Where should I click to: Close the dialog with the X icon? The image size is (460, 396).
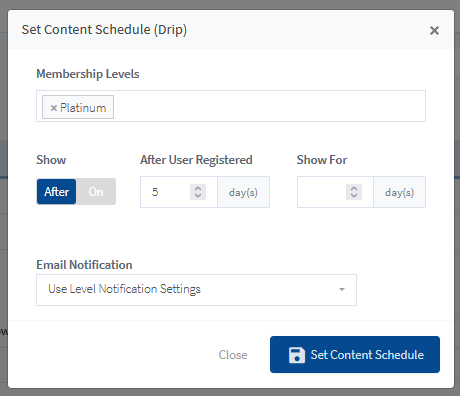(434, 31)
